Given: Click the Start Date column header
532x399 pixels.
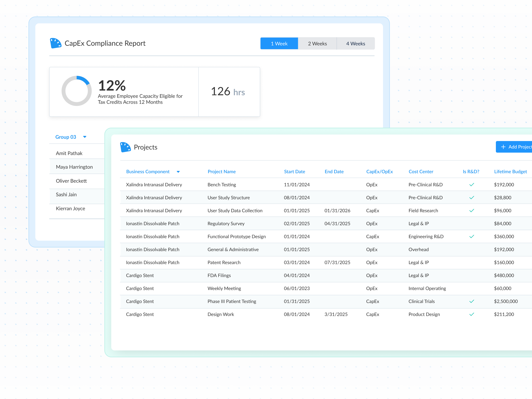Looking at the screenshot, I should click(x=294, y=172).
